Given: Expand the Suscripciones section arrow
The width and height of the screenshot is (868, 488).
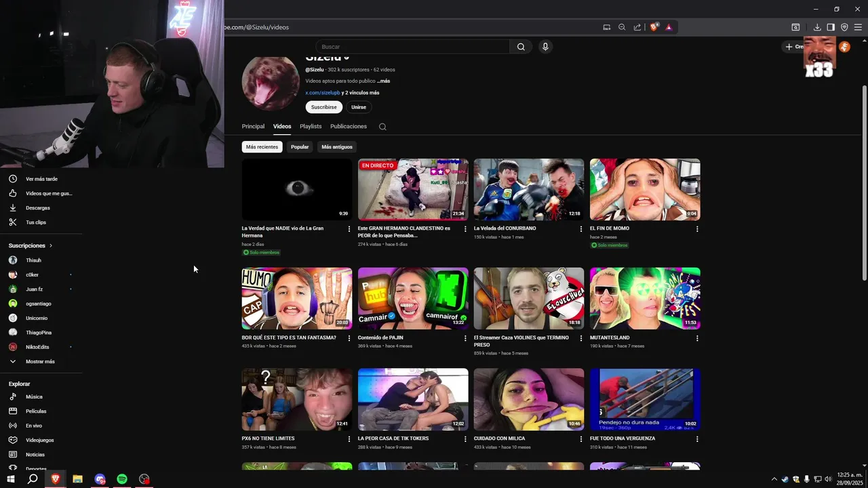Looking at the screenshot, I should 50,245.
